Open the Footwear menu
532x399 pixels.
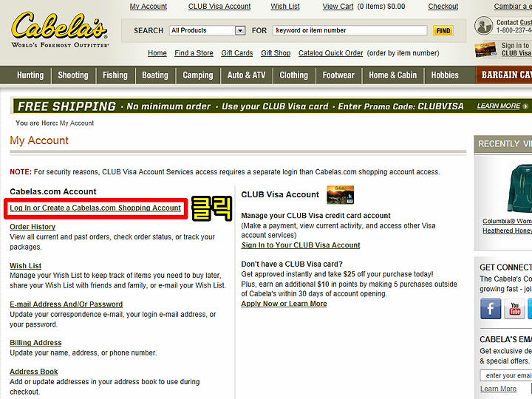(x=338, y=75)
